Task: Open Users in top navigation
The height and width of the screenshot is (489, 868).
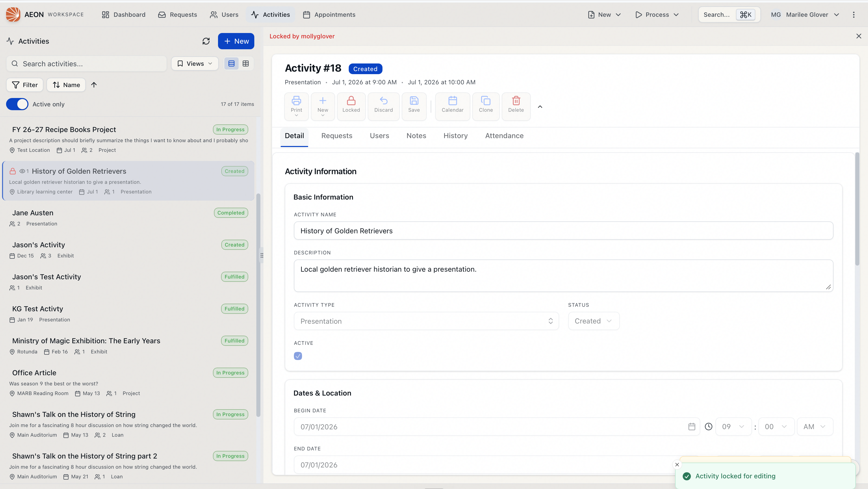Action: coord(224,14)
